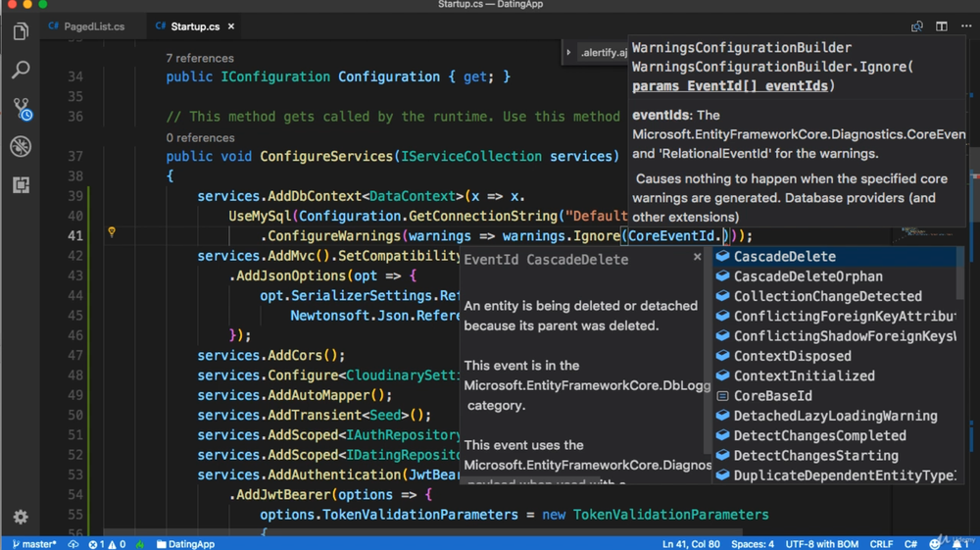The width and height of the screenshot is (980, 550).
Task: Click the master branch in status bar
Action: tap(34, 543)
